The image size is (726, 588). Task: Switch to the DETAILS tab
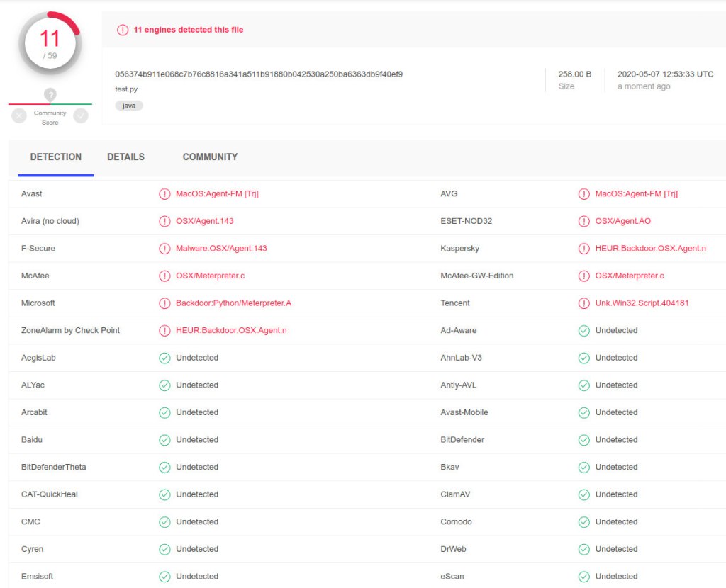[x=125, y=157]
